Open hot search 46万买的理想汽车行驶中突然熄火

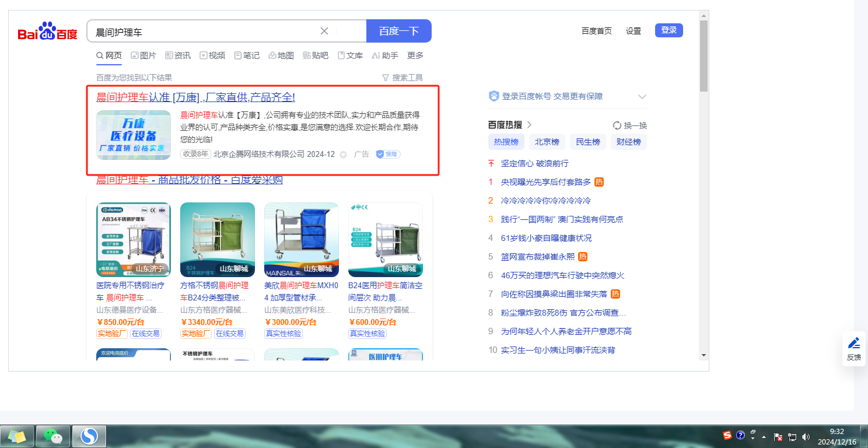pyautogui.click(x=563, y=275)
